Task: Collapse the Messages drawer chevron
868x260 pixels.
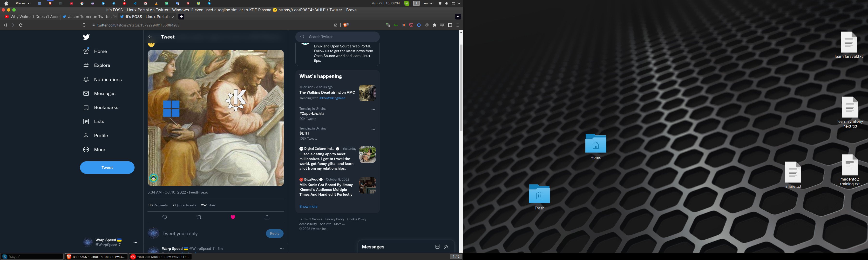Action: coord(446,247)
